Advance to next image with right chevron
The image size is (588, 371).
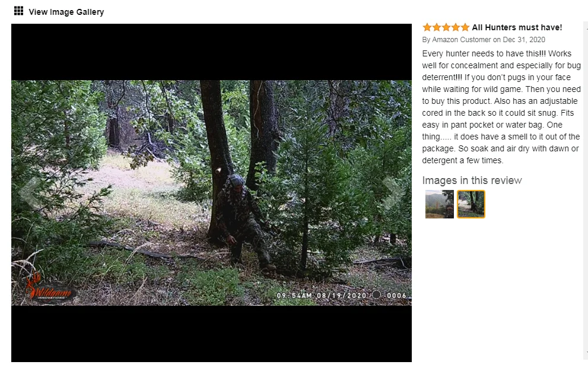393,192
